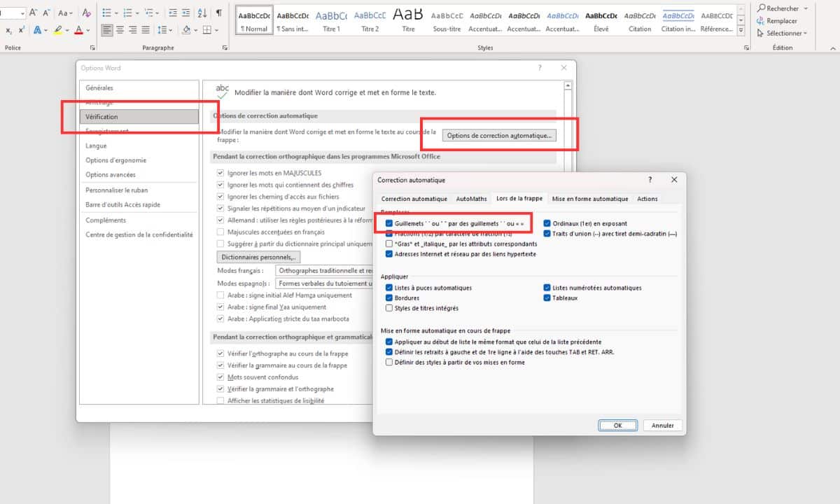Apply subscript formatting
Image resolution: width=840 pixels, height=504 pixels.
9,30
